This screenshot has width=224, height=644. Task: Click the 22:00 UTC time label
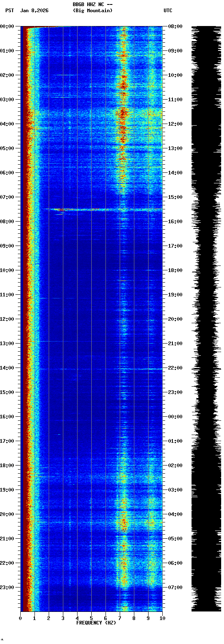[x=175, y=368]
